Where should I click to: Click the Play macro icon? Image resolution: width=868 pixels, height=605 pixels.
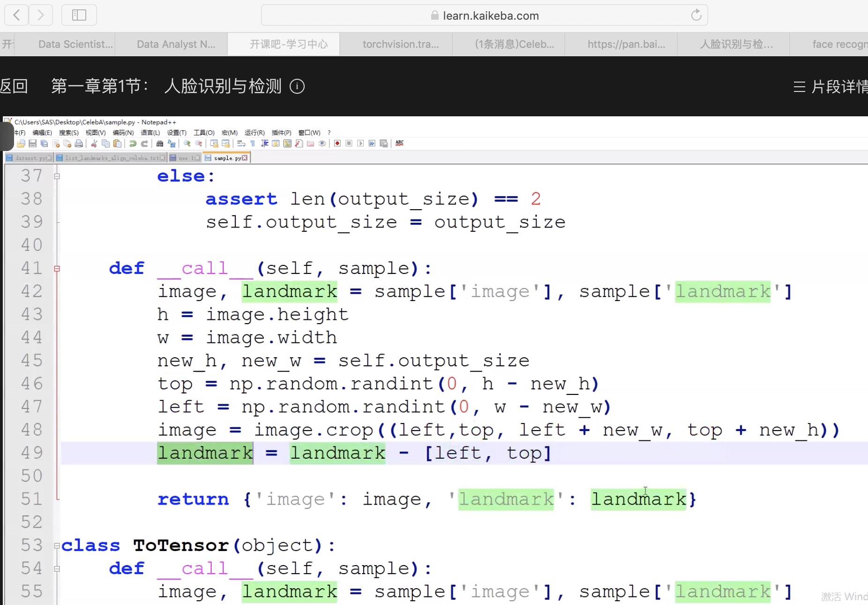coord(360,144)
